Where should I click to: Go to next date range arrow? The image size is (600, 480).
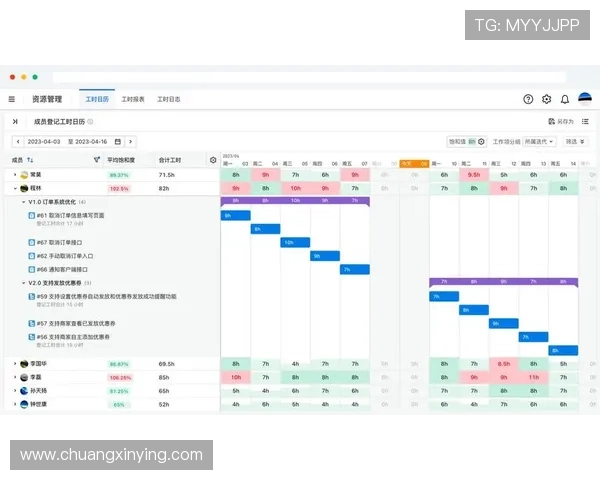click(130, 142)
